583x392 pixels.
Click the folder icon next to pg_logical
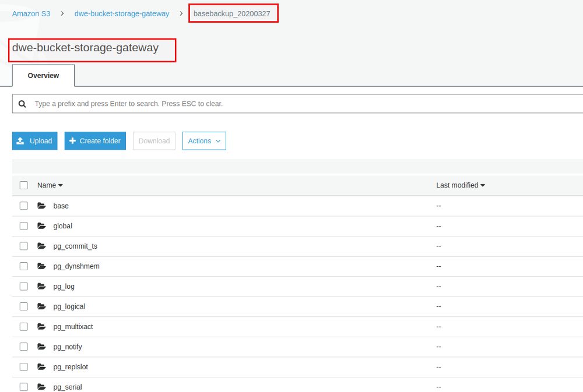coord(41,306)
